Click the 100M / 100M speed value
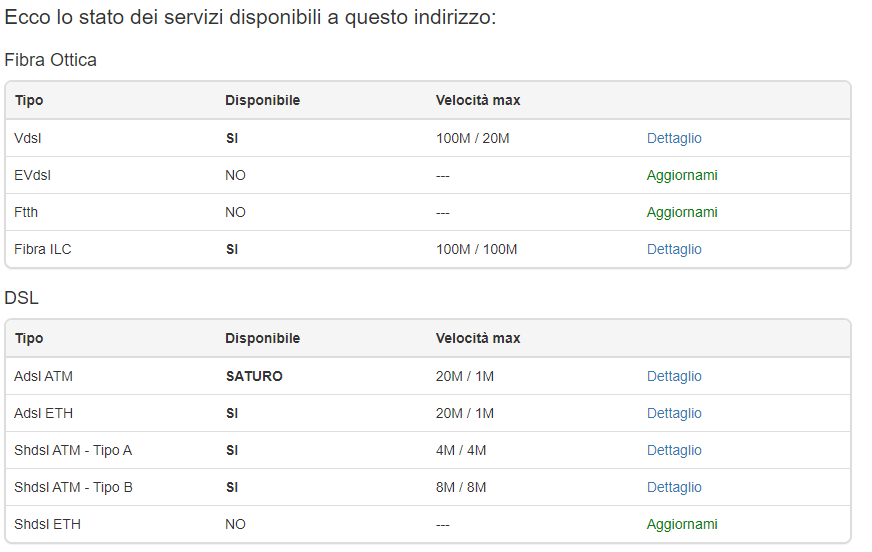Screen dimensions: 872x552 (477, 249)
